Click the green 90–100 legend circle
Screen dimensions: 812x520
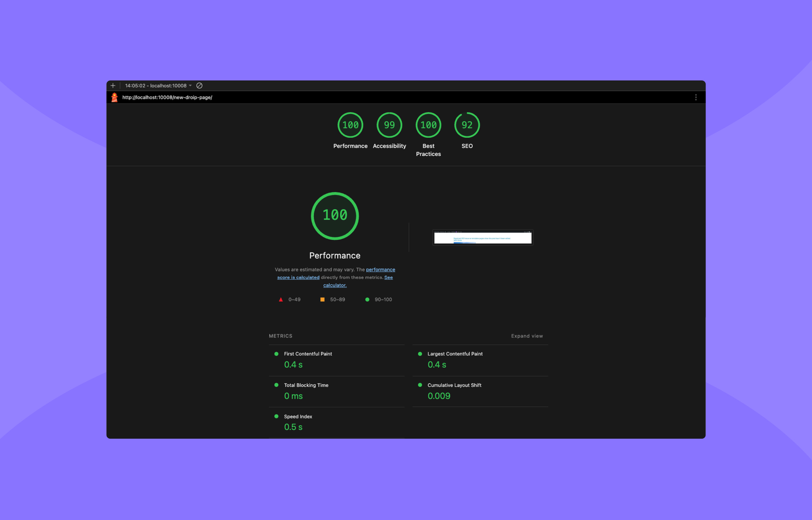pyautogui.click(x=368, y=299)
